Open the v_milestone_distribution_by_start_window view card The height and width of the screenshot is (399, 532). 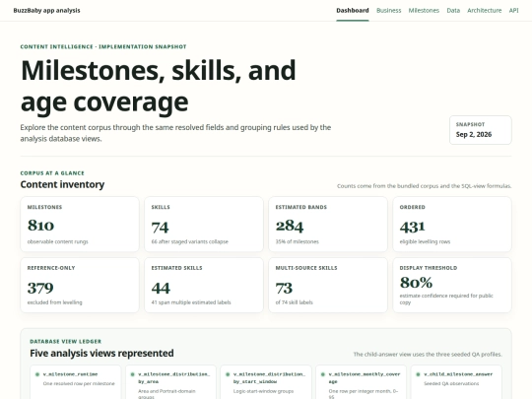[266, 382]
